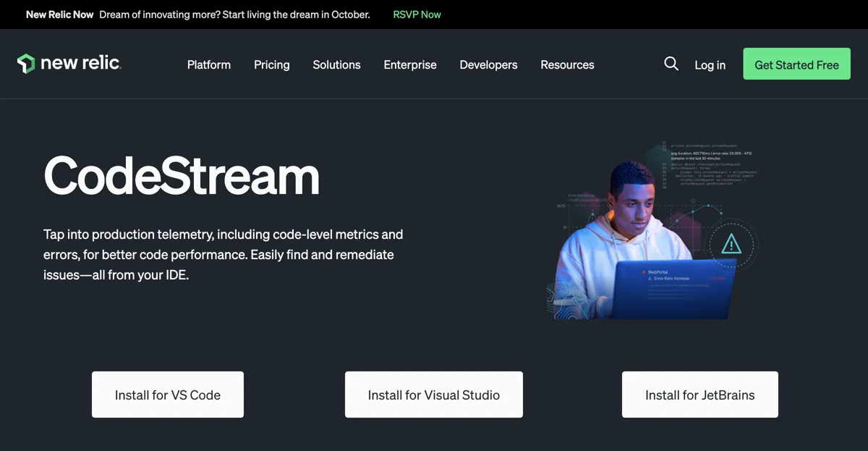868x451 pixels.
Task: Click the CodeStream page heading
Action: tap(182, 177)
